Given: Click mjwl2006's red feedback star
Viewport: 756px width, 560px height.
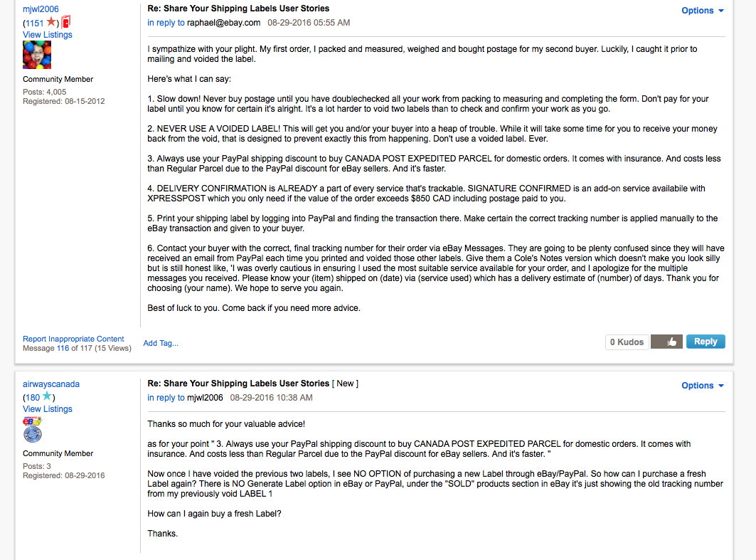Looking at the screenshot, I should (x=51, y=23).
